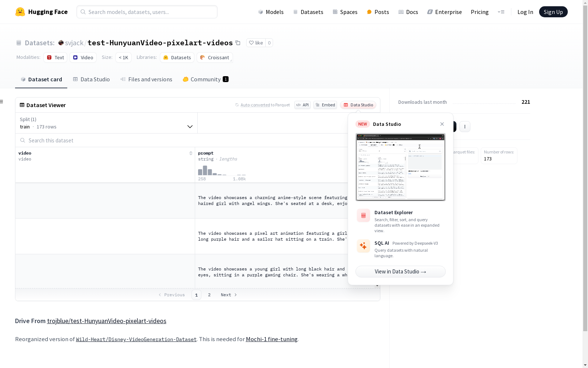
Task: Select the < 1K size tag
Action: point(123,57)
